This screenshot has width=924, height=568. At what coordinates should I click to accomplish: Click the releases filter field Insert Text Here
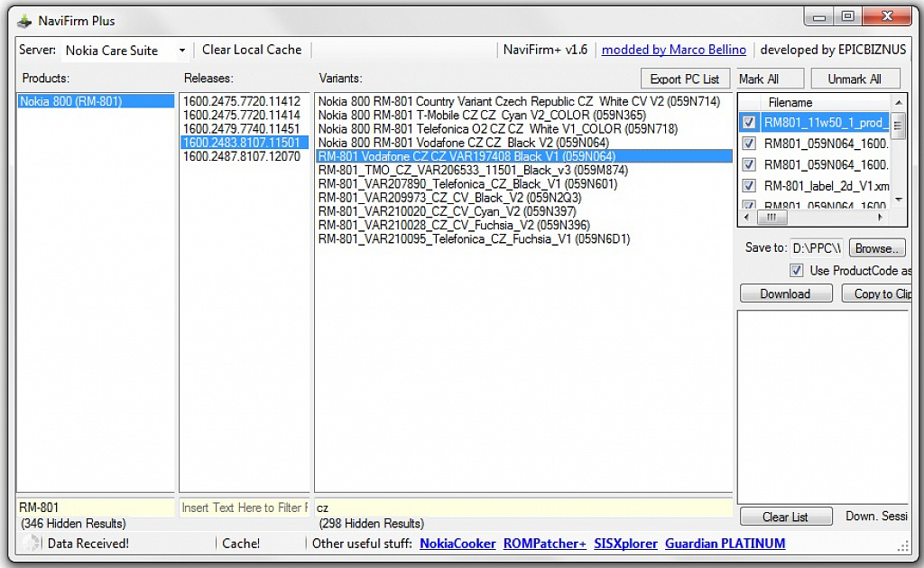[x=245, y=507]
